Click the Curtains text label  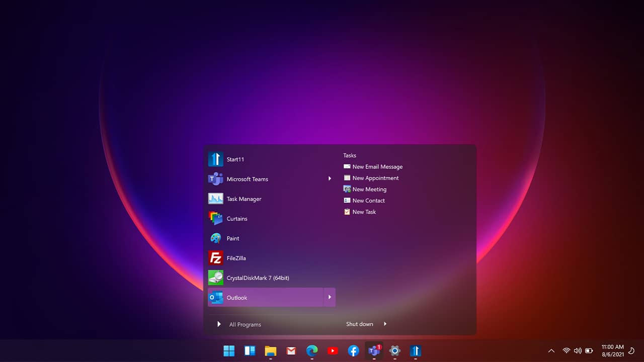237,219
